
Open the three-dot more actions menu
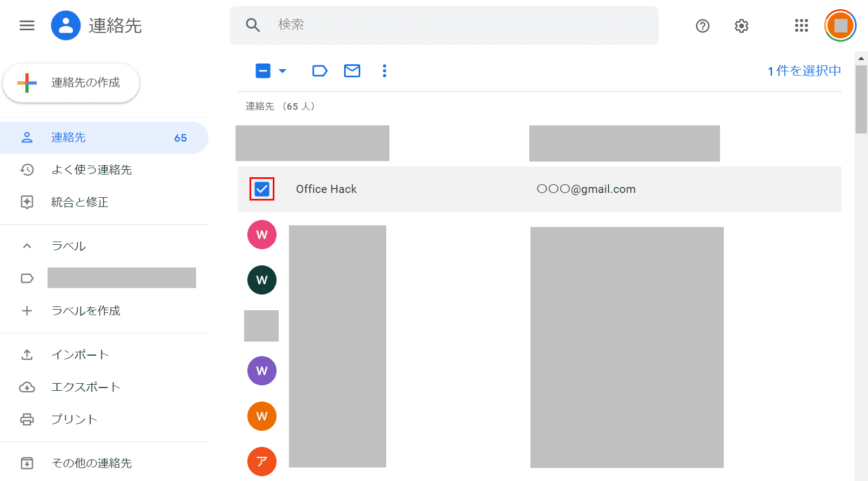click(385, 71)
